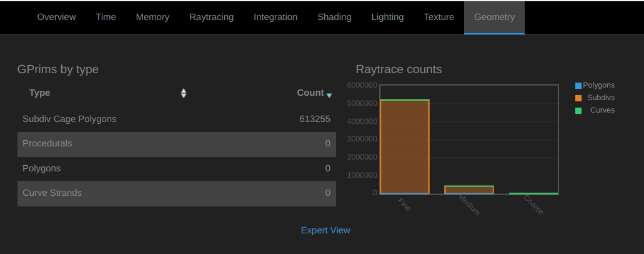Screen dimensions: 644x254
Task: Toggle the blue Polygons legend swatch
Action: pos(578,86)
